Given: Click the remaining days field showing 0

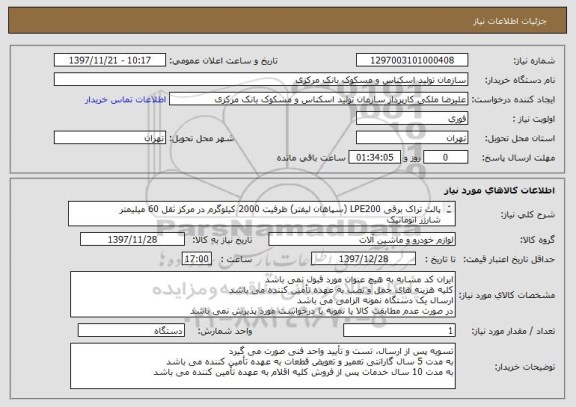Looking at the screenshot, I should 446,157.
